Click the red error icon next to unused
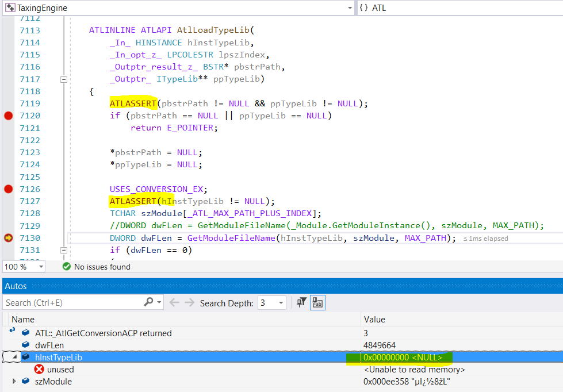Image resolution: width=563 pixels, height=392 pixels. [39, 369]
